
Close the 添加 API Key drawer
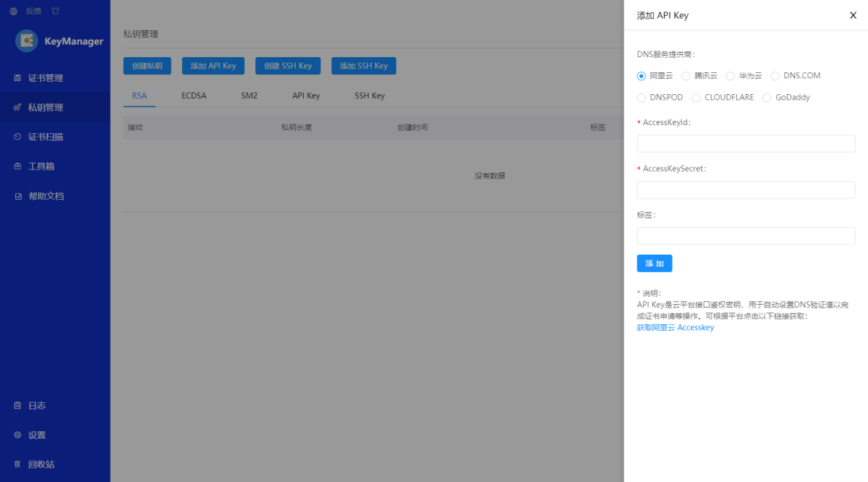(853, 15)
